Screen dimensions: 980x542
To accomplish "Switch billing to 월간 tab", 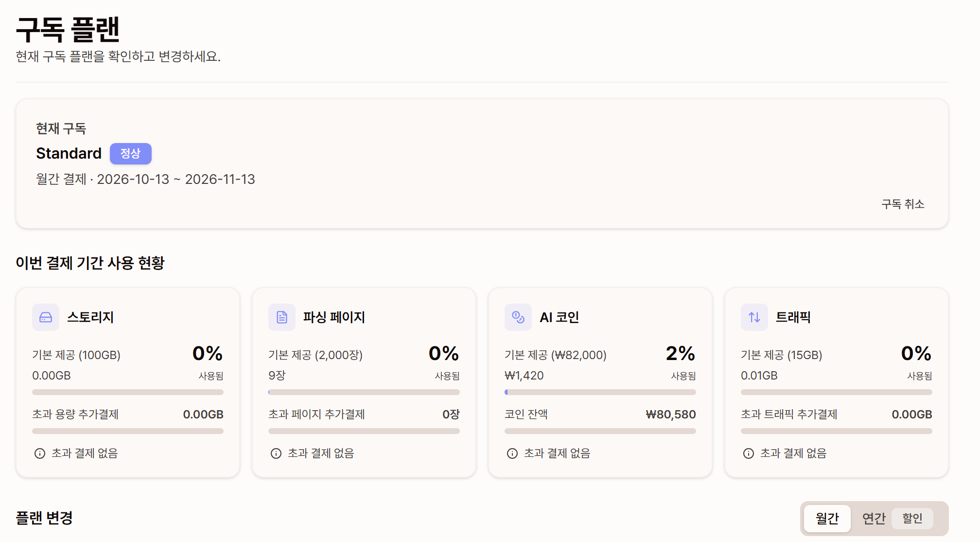I will coord(827,519).
